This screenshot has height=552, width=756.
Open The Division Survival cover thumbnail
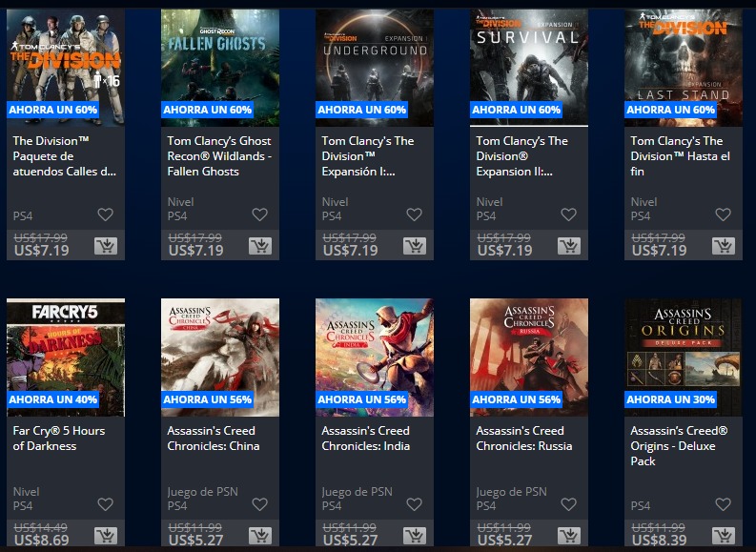pyautogui.click(x=529, y=68)
